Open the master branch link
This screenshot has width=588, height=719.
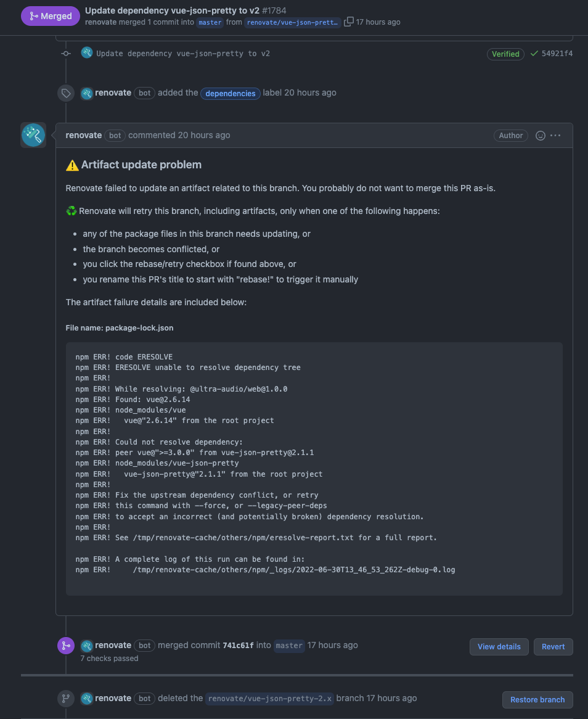pos(210,22)
